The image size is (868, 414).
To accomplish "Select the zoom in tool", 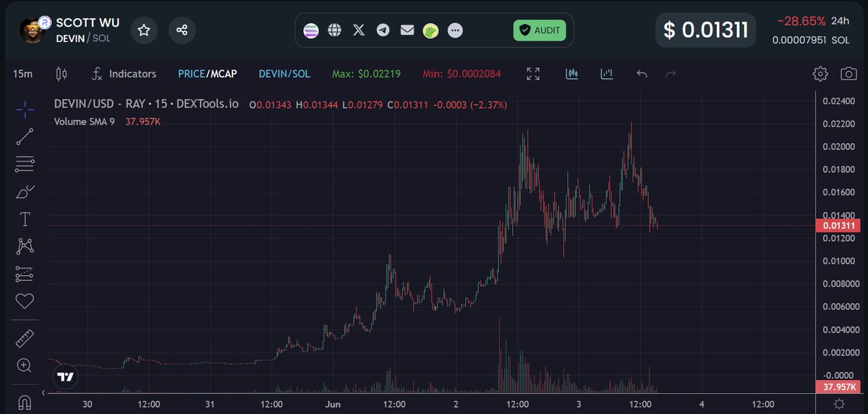I will pyautogui.click(x=25, y=366).
